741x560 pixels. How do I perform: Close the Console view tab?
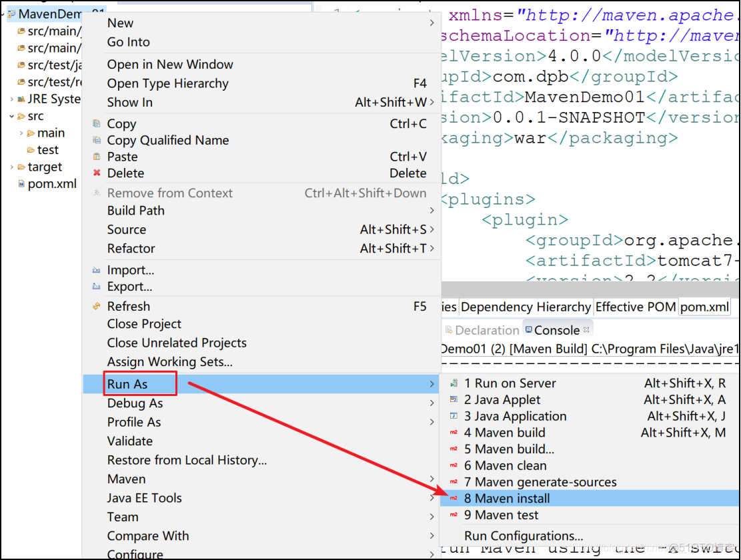pos(587,329)
